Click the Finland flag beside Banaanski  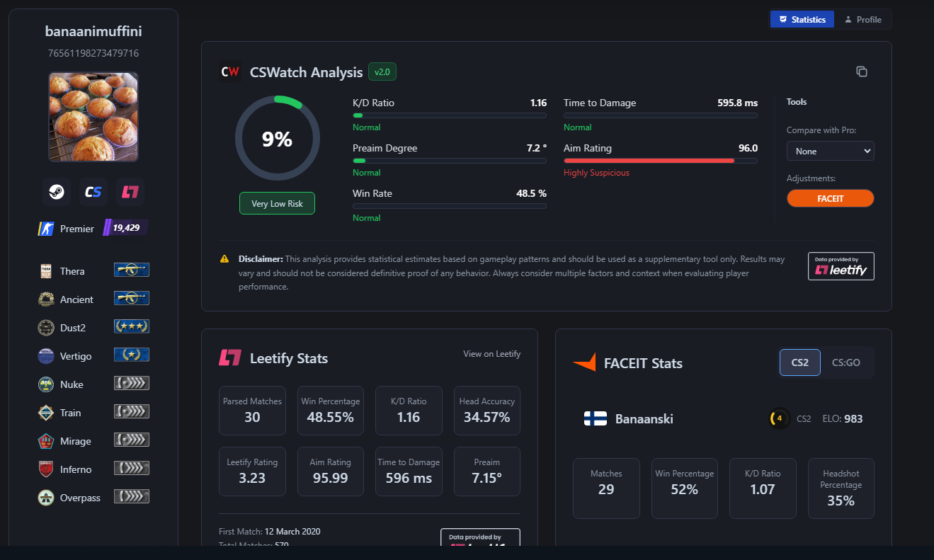tap(596, 418)
